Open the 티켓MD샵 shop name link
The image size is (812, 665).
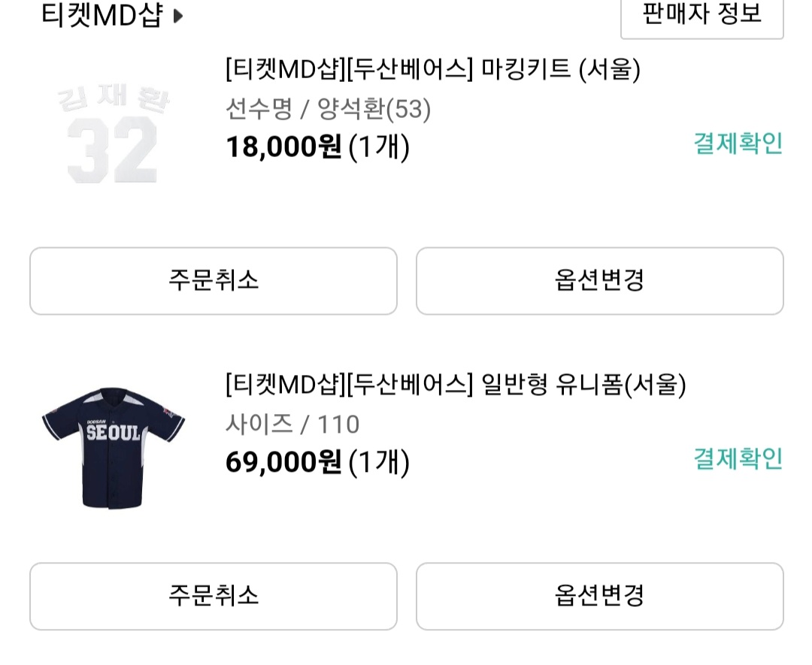101,16
